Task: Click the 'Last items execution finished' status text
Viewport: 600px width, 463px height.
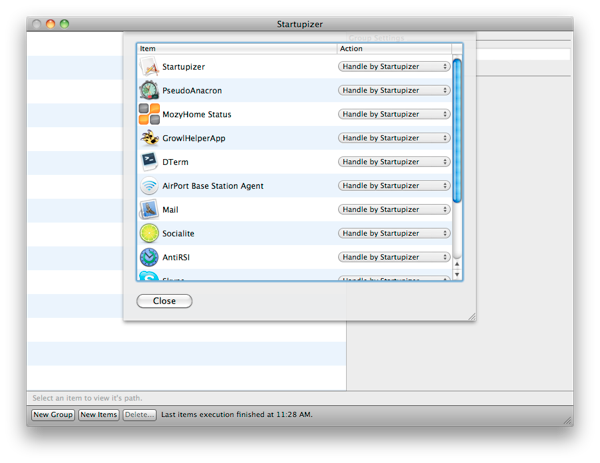Action: tap(237, 414)
